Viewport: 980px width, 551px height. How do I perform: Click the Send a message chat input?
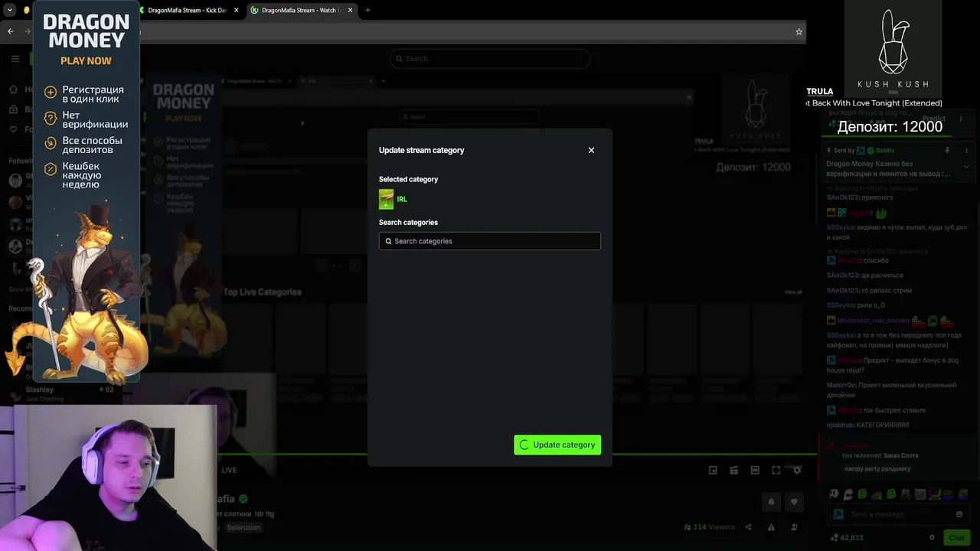click(897, 514)
